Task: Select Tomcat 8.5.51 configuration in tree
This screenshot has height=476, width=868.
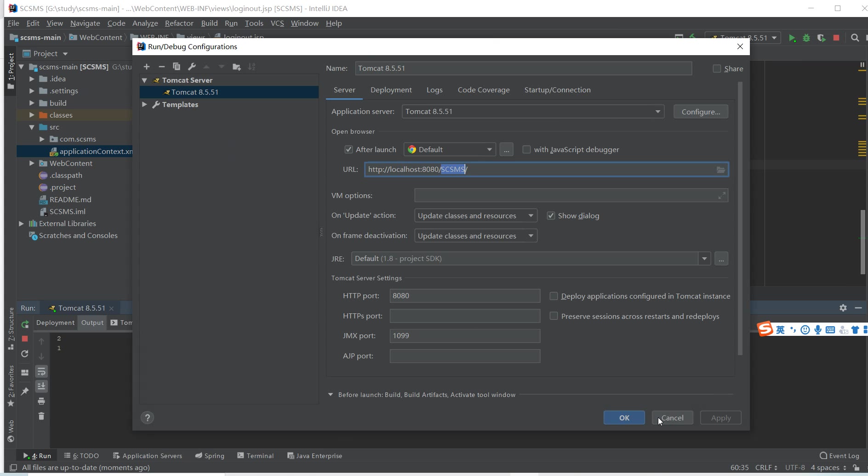Action: tap(229, 92)
